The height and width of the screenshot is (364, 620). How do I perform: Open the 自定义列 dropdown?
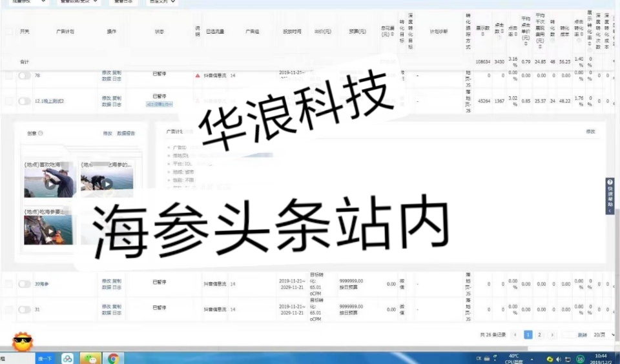coord(161,1)
